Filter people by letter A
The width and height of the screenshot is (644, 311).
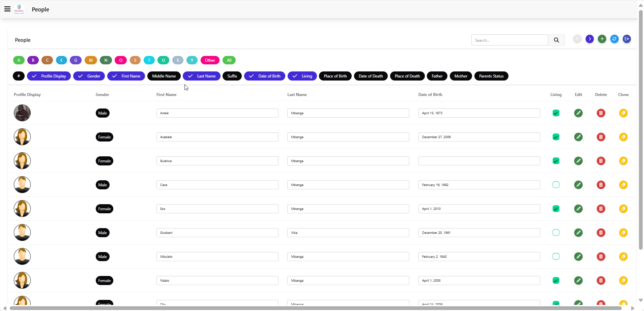point(19,60)
